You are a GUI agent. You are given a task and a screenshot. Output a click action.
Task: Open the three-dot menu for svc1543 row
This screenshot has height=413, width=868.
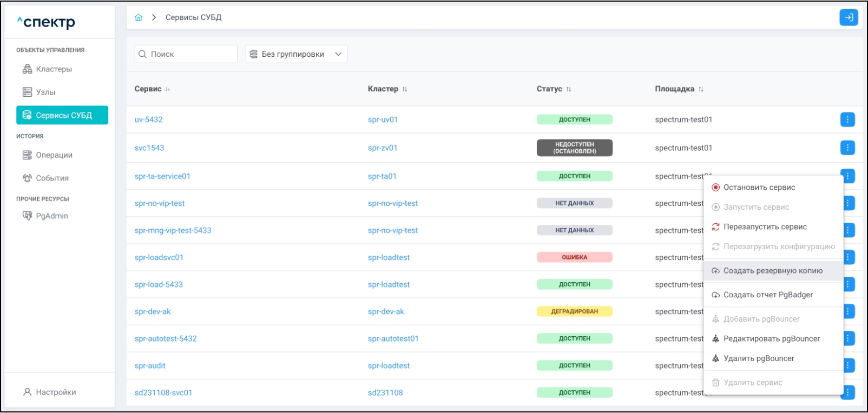pyautogui.click(x=847, y=148)
